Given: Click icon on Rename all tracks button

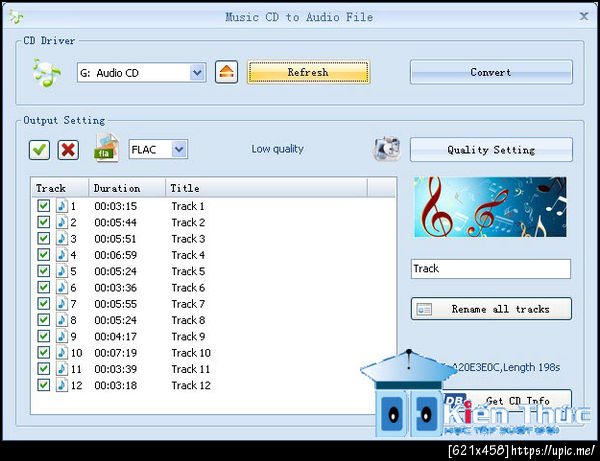Looking at the screenshot, I should (424, 309).
